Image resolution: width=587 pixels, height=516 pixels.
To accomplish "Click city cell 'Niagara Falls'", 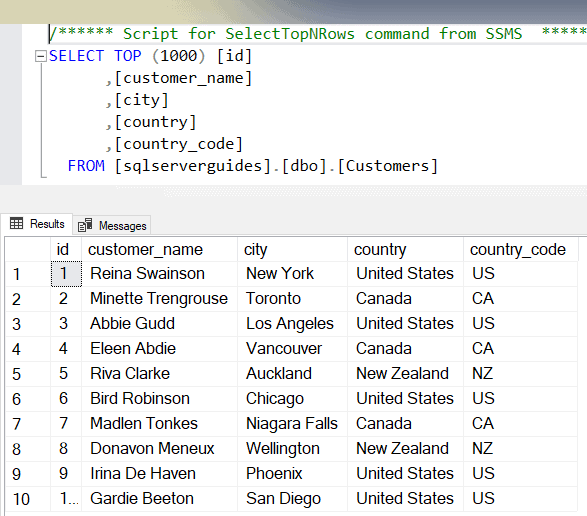I will point(292,424).
